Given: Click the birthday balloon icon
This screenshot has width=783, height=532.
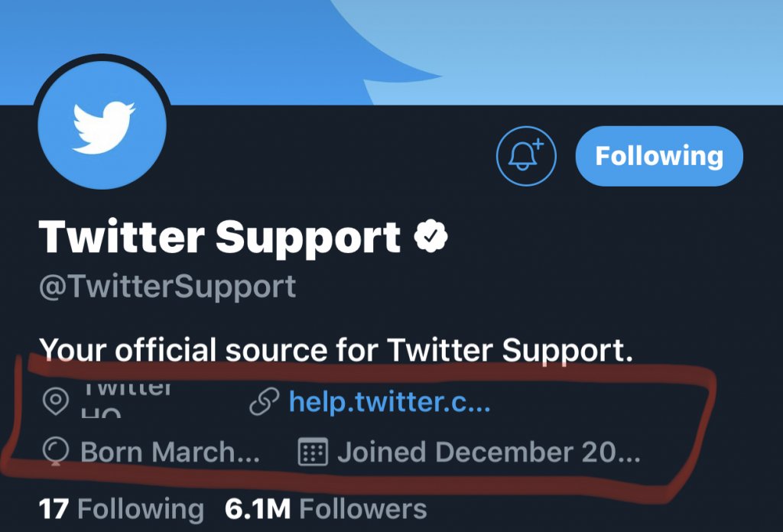Looking at the screenshot, I should click(x=55, y=453).
